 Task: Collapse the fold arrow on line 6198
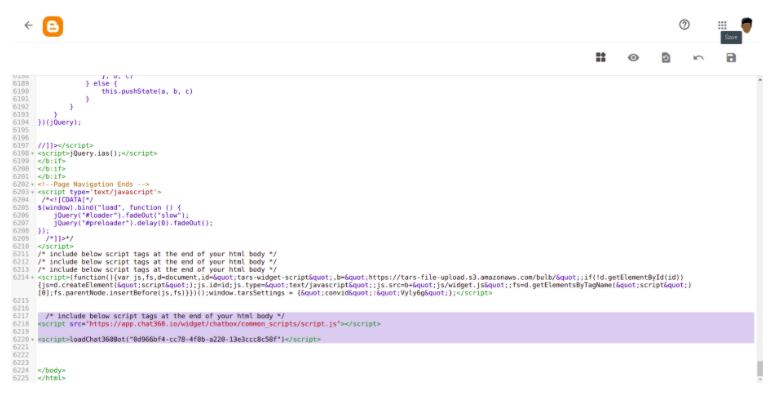[x=33, y=154]
